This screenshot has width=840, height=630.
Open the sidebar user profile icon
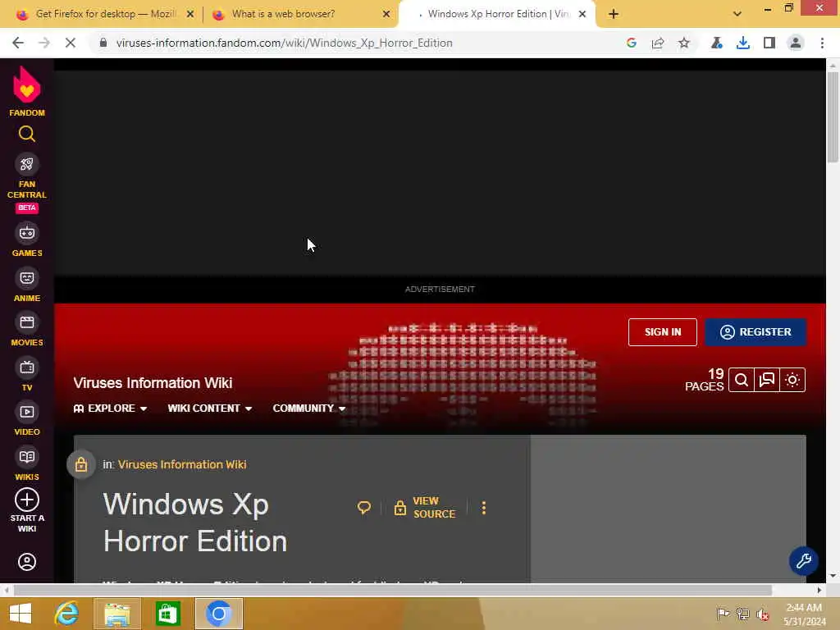coord(27,562)
